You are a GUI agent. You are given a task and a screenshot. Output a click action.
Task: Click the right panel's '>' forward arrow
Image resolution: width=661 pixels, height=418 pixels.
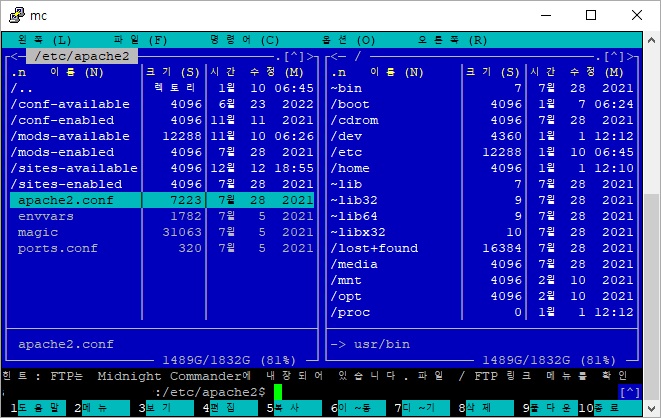(630, 56)
